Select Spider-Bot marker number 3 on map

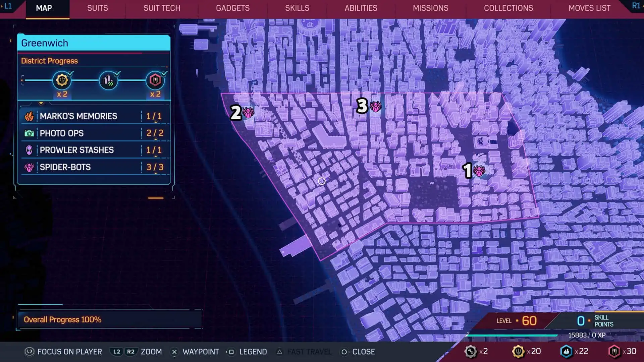point(375,106)
